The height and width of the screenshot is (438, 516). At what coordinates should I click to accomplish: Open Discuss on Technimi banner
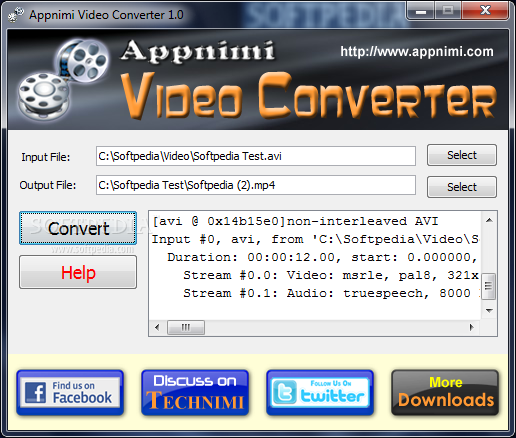195,393
